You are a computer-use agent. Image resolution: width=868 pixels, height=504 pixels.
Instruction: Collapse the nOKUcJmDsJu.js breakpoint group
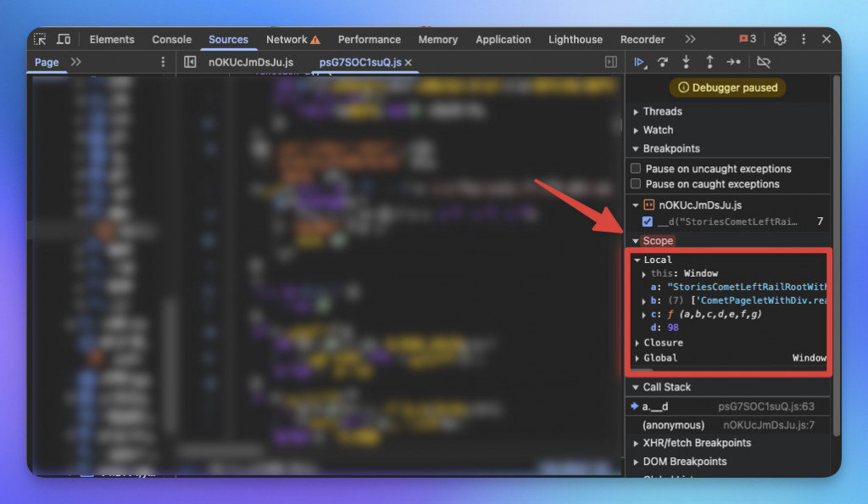[x=636, y=205]
